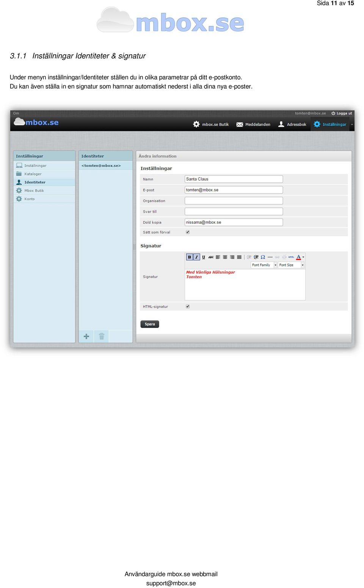Screen dimensions: 364x588
Task: Go to Meddelanden in top navigation
Action: point(253,124)
